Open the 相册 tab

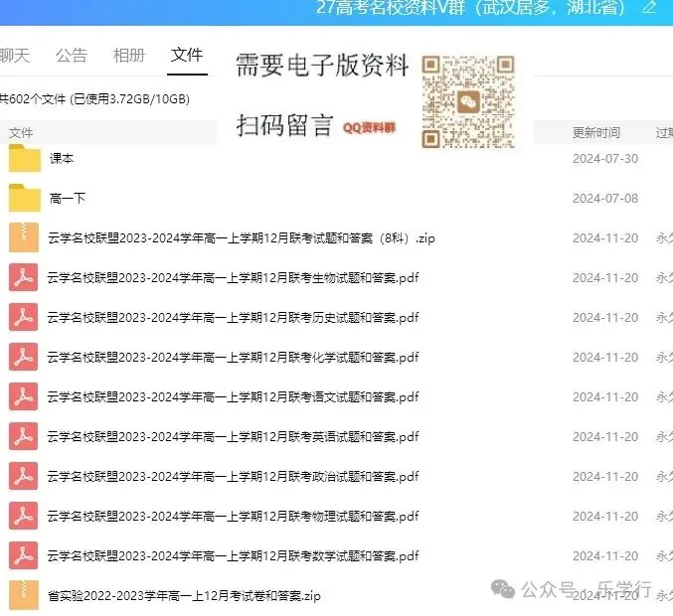[x=129, y=56]
